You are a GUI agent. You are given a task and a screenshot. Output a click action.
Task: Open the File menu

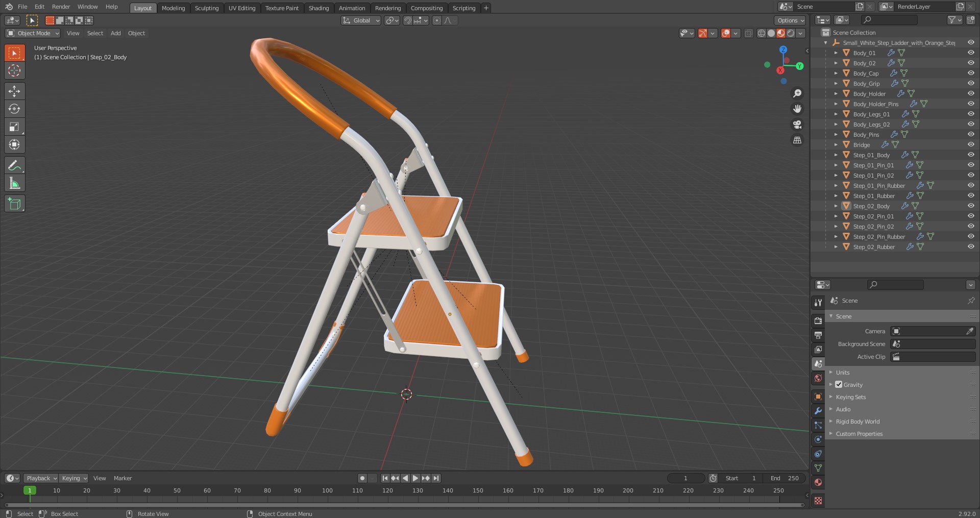tap(22, 7)
